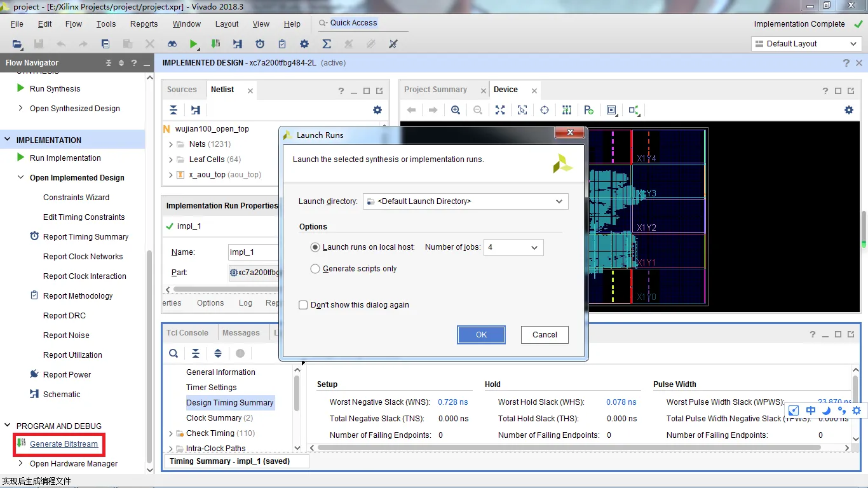Open the Layout menu
This screenshot has height=488, width=868.
(227, 24)
